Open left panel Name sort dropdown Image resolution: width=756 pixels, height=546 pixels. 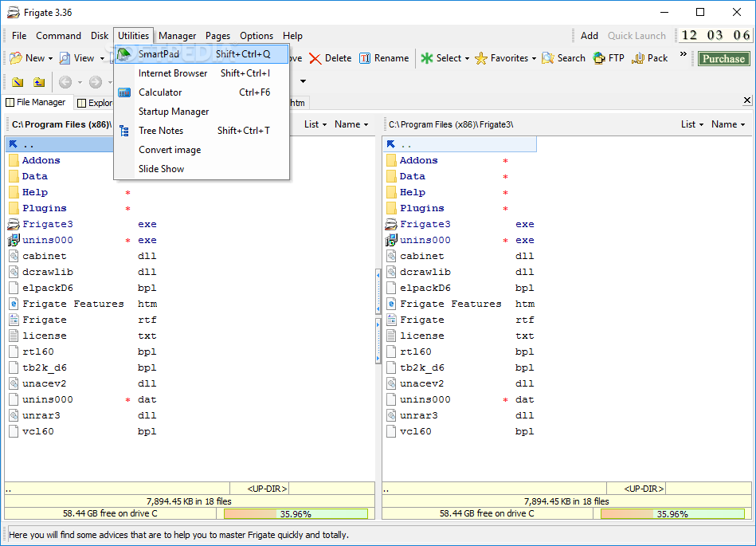pyautogui.click(x=351, y=124)
